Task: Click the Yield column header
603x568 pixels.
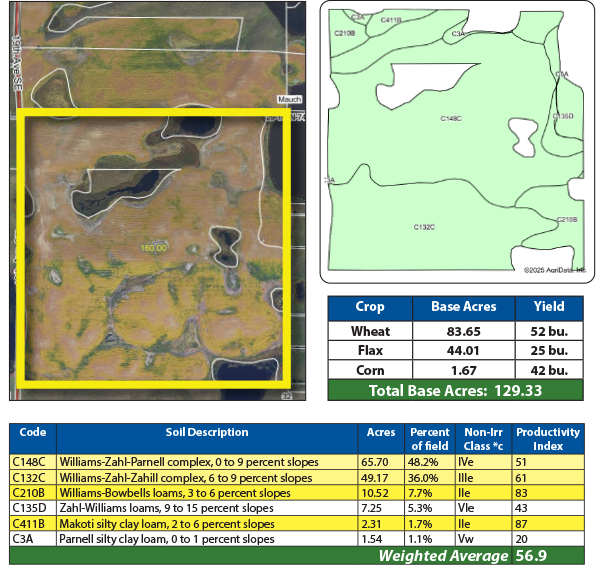Action: 549,307
